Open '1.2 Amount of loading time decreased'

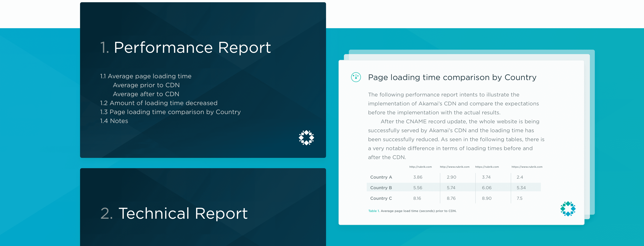click(x=158, y=103)
